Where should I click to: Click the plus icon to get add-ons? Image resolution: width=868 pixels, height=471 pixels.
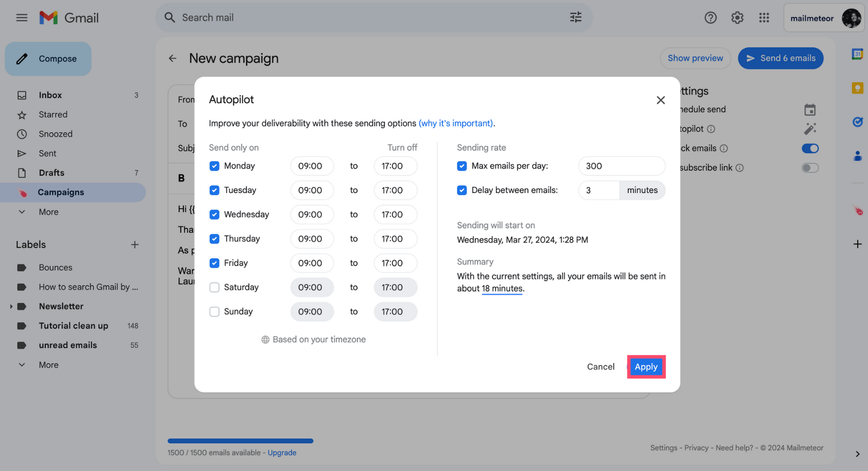857,244
